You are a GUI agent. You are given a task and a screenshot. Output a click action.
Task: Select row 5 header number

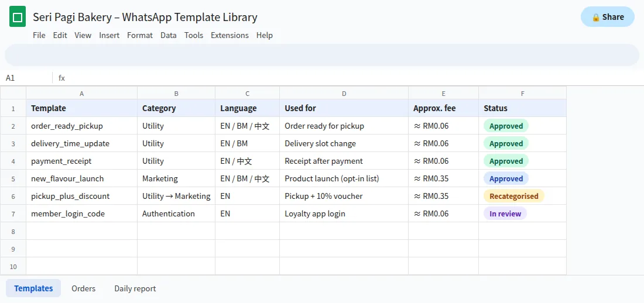13,178
